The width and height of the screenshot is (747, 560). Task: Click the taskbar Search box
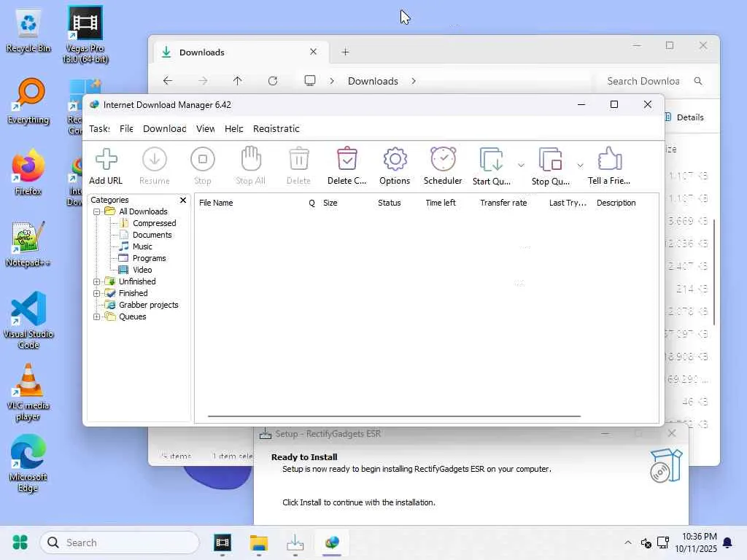click(x=120, y=542)
